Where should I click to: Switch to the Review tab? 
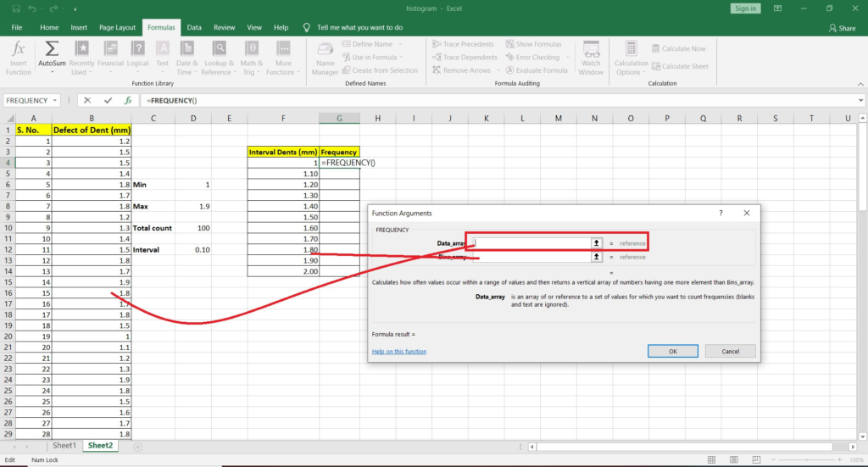point(224,27)
